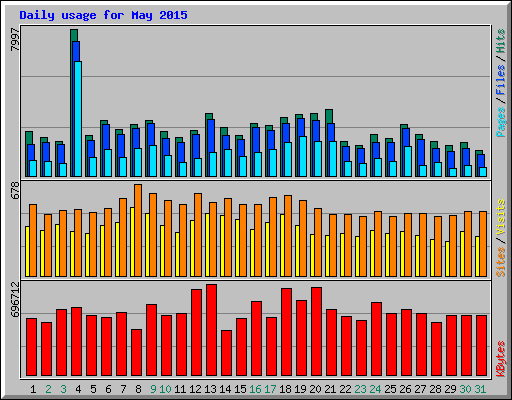Select day 13 on the date axis

pos(210,389)
